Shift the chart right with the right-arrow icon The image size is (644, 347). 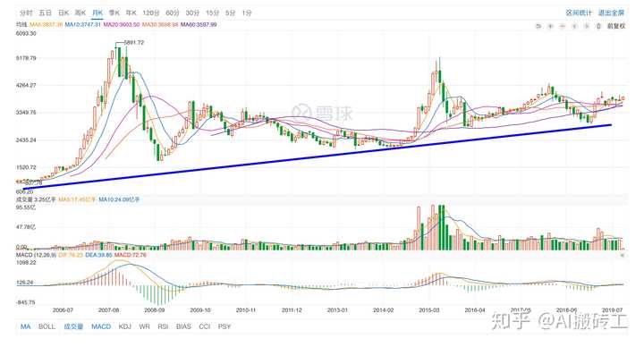(587, 26)
